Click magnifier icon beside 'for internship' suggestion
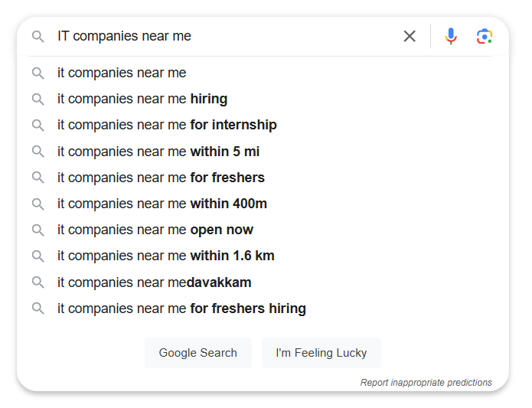This screenshot has height=408, width=532. pyautogui.click(x=38, y=125)
